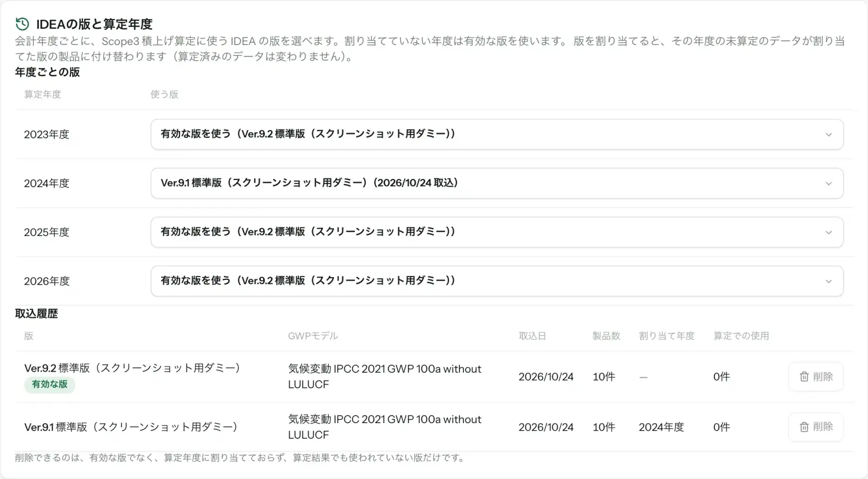Click the 算定年度 column header

pos(42,94)
